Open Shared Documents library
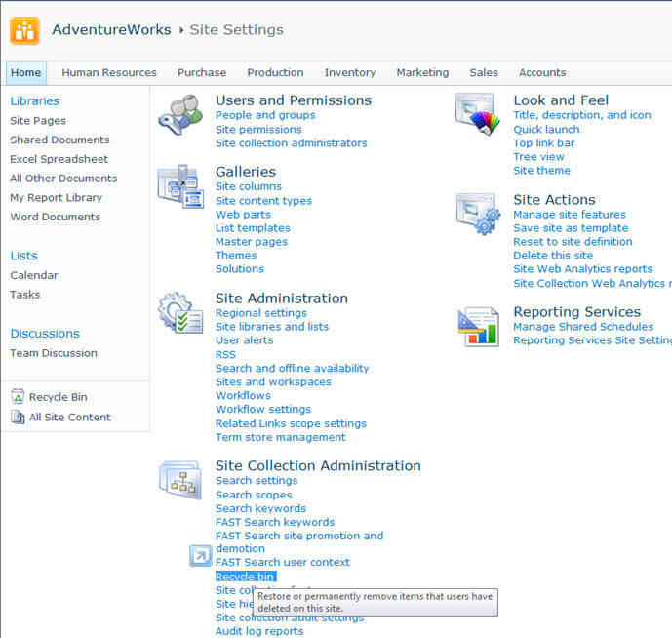 pos(60,140)
